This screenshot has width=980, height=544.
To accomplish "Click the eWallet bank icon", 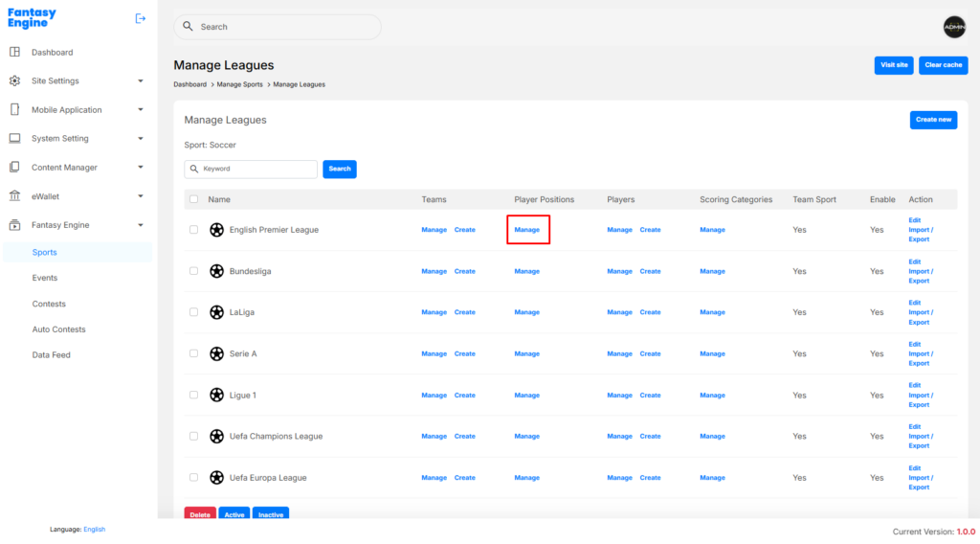I will [x=14, y=196].
